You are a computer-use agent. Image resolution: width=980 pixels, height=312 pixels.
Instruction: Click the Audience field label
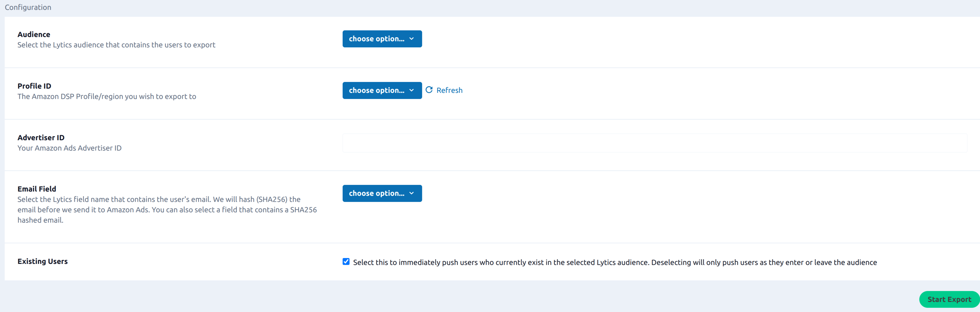(x=34, y=34)
